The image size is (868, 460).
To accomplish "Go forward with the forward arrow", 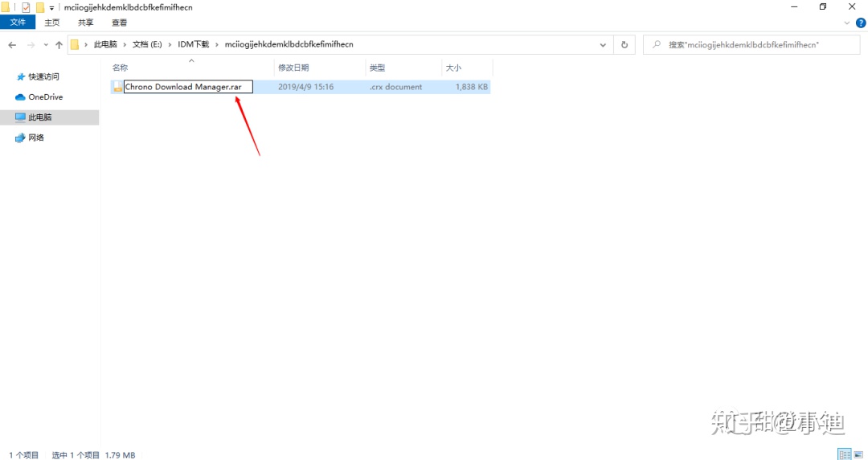I will (31, 45).
